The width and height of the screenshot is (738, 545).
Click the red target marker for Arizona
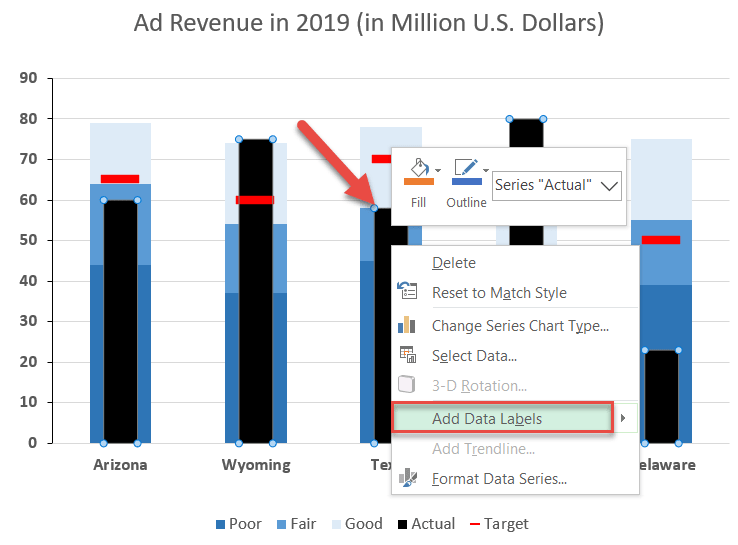coord(120,179)
